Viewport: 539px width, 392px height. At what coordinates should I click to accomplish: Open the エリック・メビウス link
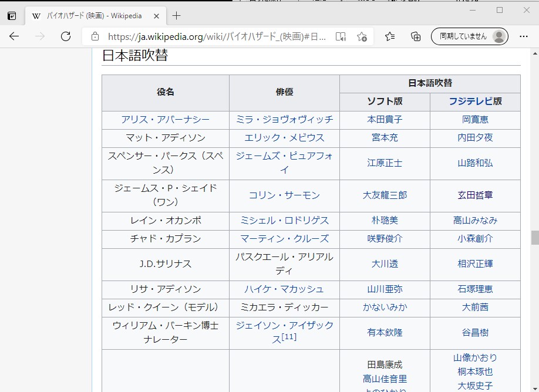point(284,138)
